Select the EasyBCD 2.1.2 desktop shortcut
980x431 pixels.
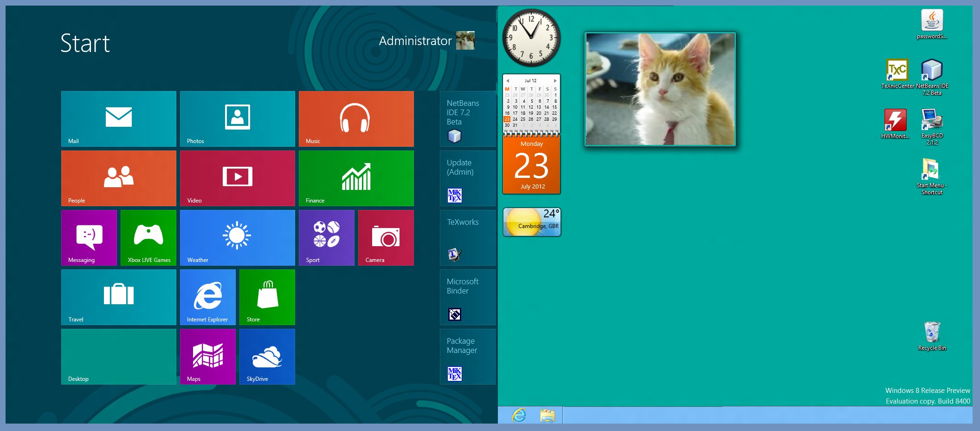tap(932, 127)
